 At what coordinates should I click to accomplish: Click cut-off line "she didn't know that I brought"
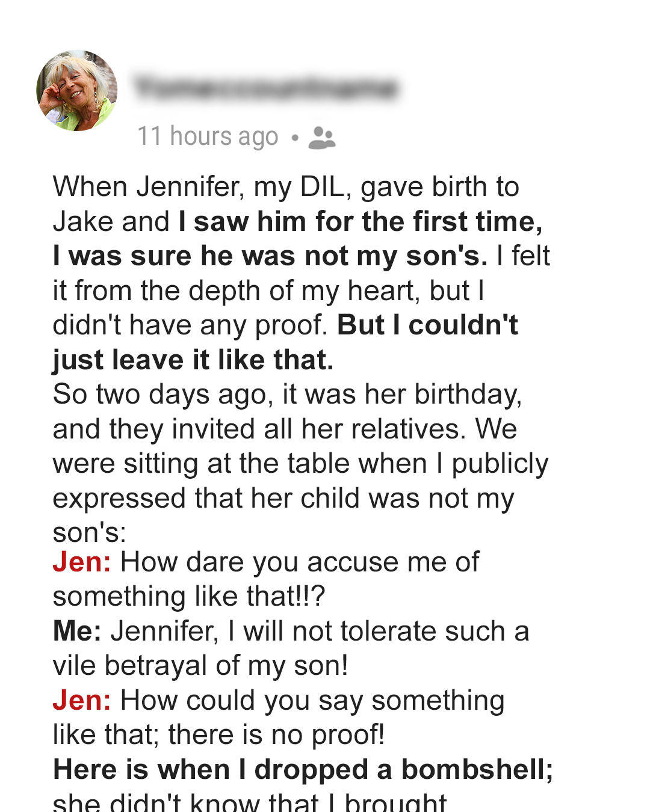coord(250,802)
